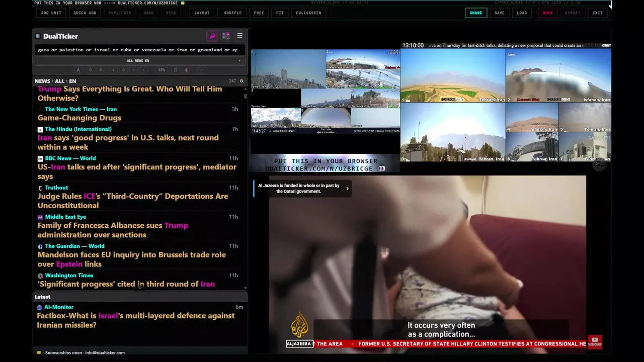This screenshot has height=362, width=644.
Task: Expand the ALL NEWS EN dropdown
Action: tap(138, 61)
